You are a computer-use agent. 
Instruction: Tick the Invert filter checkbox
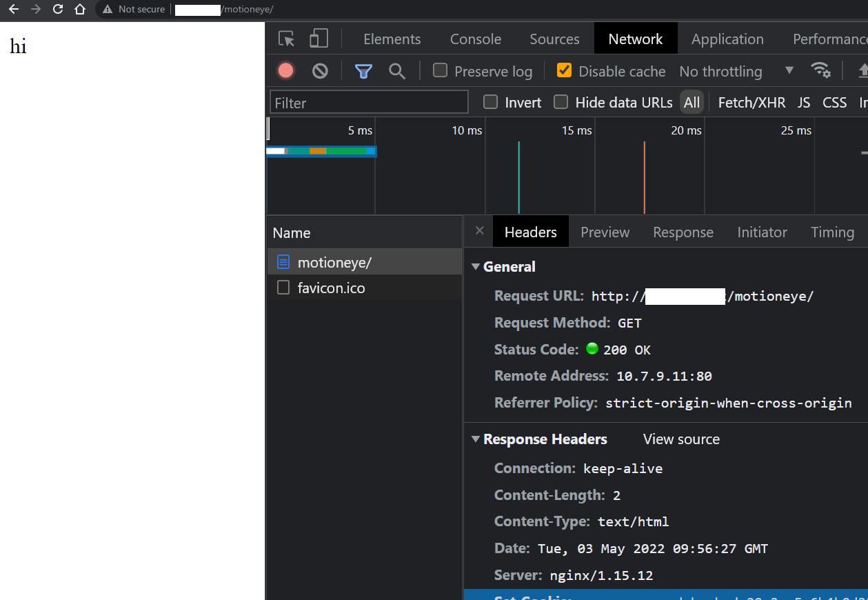pos(490,102)
